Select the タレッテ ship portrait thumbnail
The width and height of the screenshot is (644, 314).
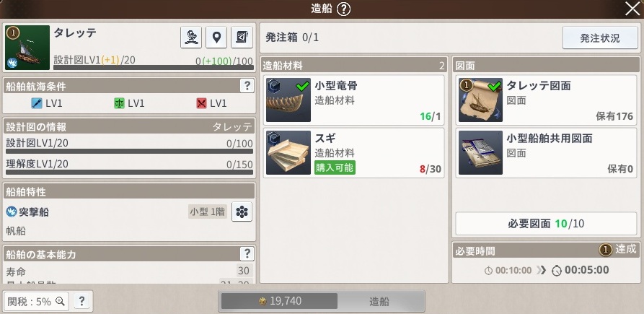27,48
